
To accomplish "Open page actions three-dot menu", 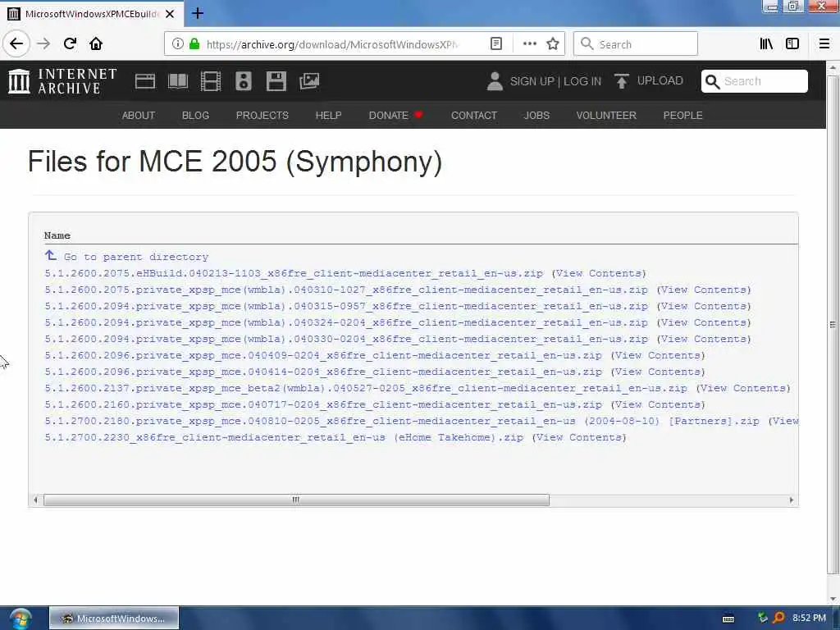I will click(529, 43).
